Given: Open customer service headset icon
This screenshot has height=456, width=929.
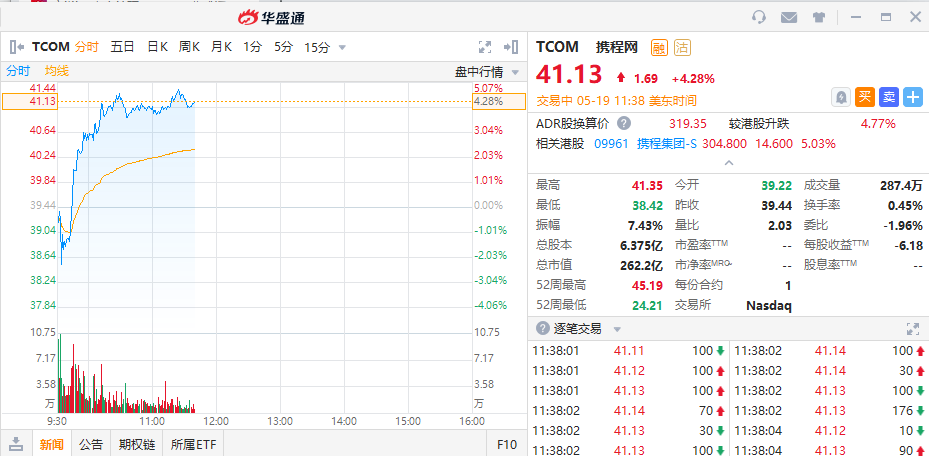Looking at the screenshot, I should coord(759,17).
